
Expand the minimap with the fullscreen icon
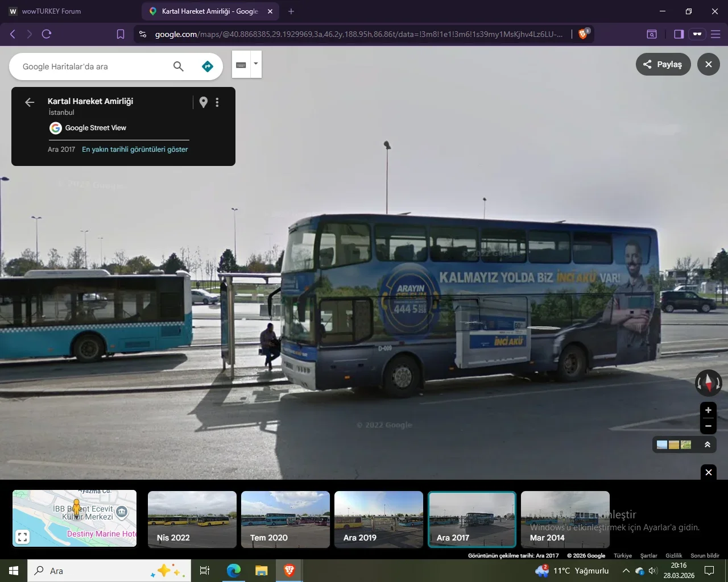22,537
